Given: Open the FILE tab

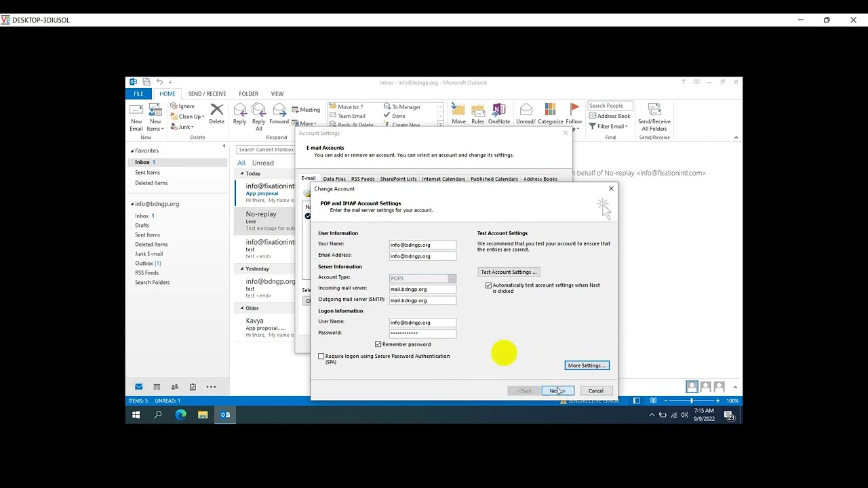Looking at the screenshot, I should tap(138, 94).
